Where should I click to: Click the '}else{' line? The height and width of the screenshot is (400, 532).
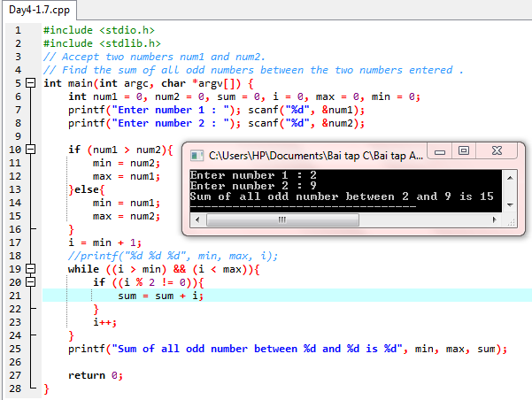click(x=87, y=189)
